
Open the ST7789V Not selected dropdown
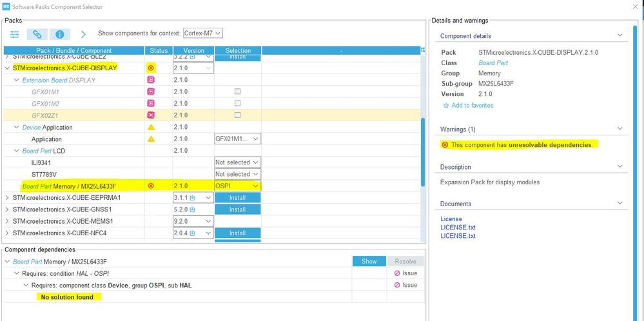click(x=237, y=174)
